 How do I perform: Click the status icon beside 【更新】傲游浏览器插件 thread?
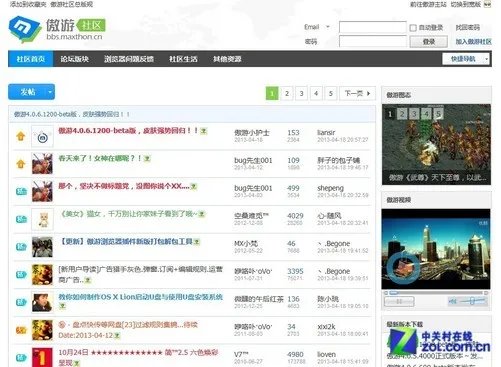coord(21,247)
